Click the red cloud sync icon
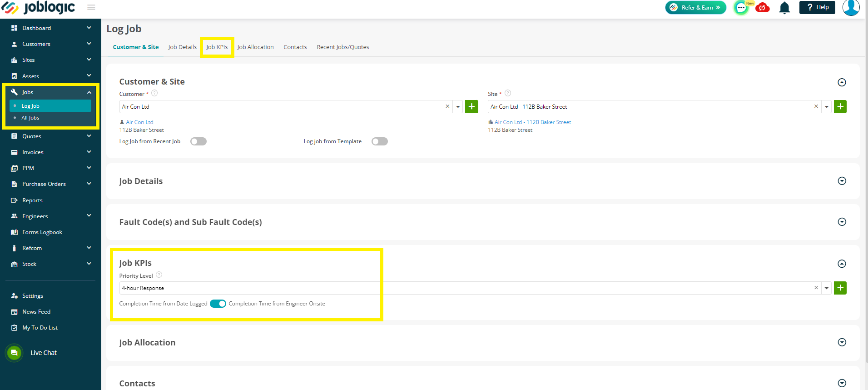The height and width of the screenshot is (390, 868). click(x=763, y=8)
